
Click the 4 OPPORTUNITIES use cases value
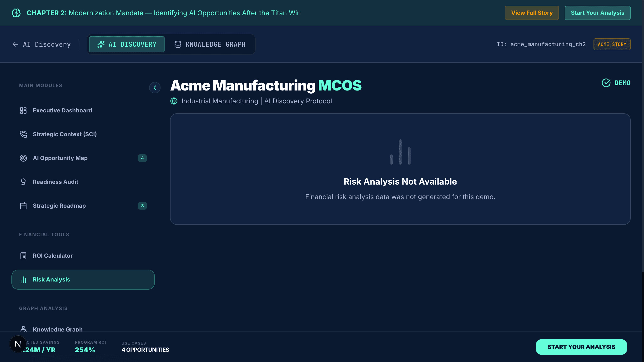[x=145, y=350]
